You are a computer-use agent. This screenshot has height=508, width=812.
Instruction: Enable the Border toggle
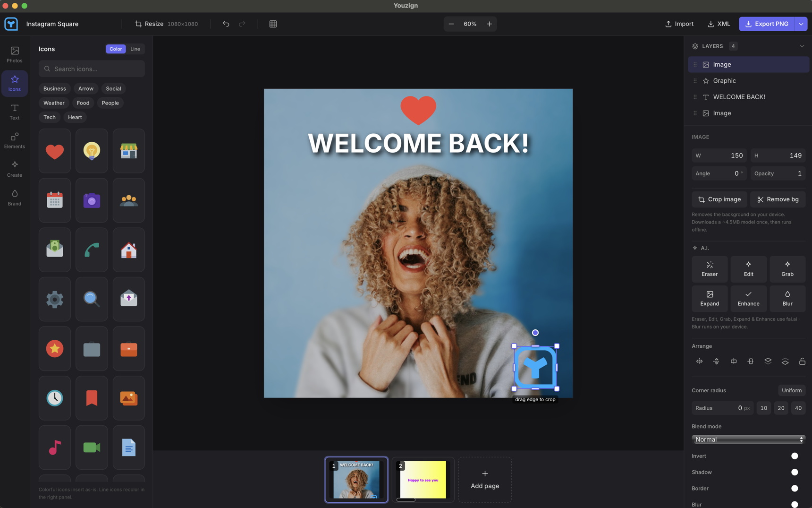tap(795, 488)
